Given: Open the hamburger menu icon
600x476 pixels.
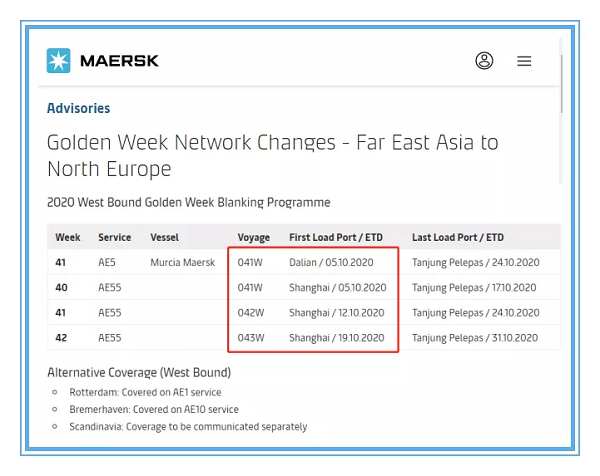Looking at the screenshot, I should click(x=524, y=61).
